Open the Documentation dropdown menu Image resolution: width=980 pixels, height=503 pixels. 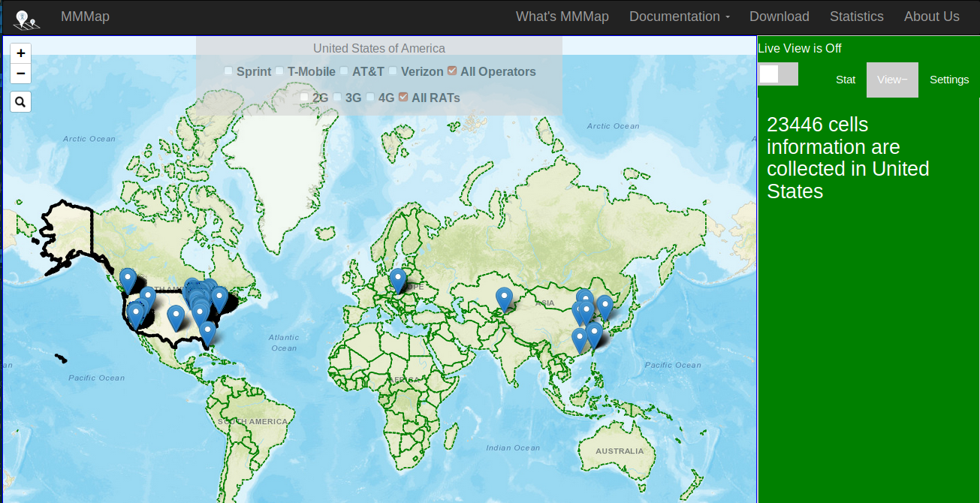click(678, 16)
